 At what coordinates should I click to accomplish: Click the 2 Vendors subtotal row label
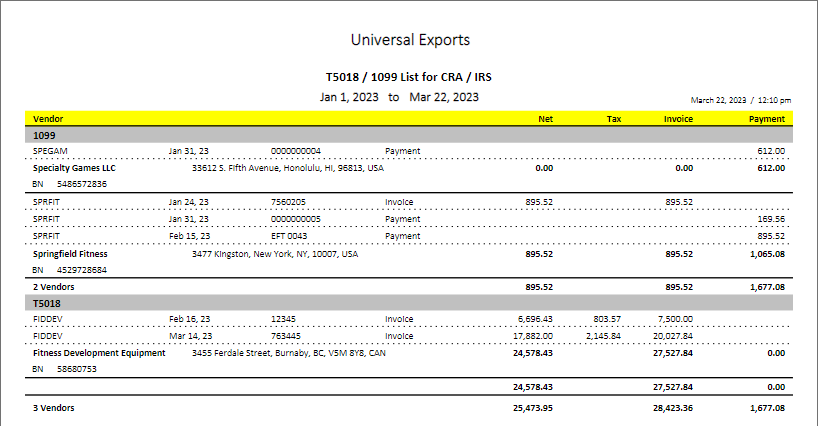[x=54, y=286]
